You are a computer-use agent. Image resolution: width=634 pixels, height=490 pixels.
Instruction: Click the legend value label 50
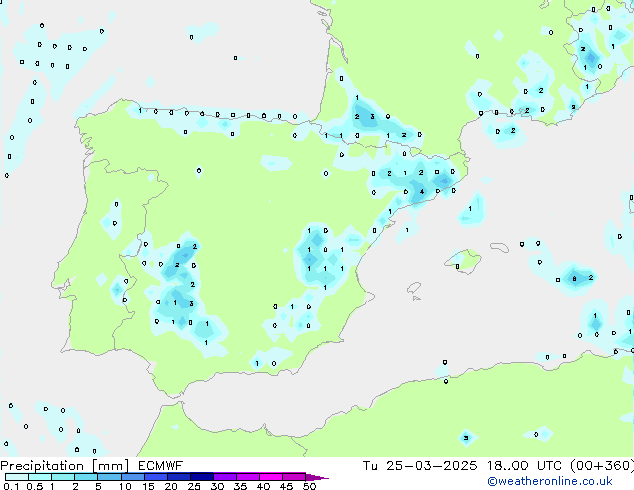tap(309, 487)
